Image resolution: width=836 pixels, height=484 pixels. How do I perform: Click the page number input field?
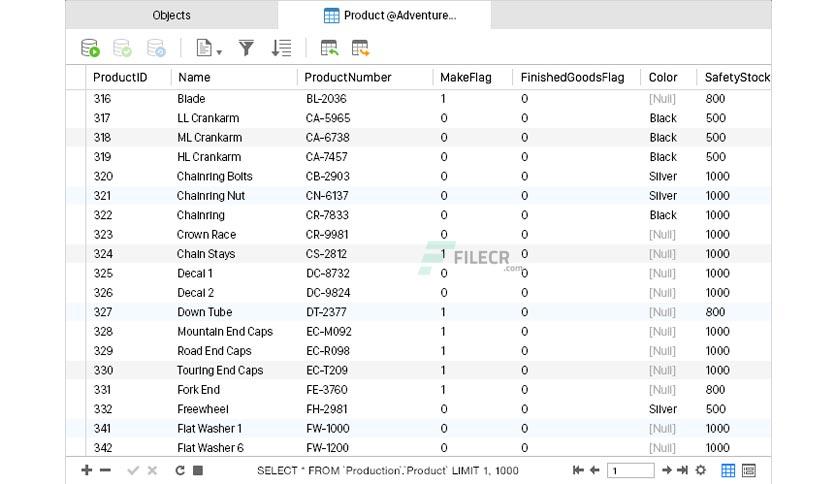click(631, 470)
